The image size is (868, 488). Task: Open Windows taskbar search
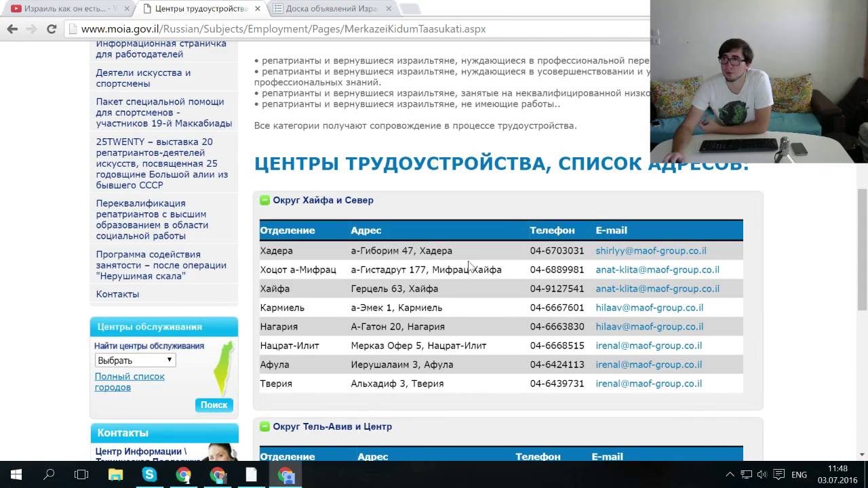tap(49, 474)
